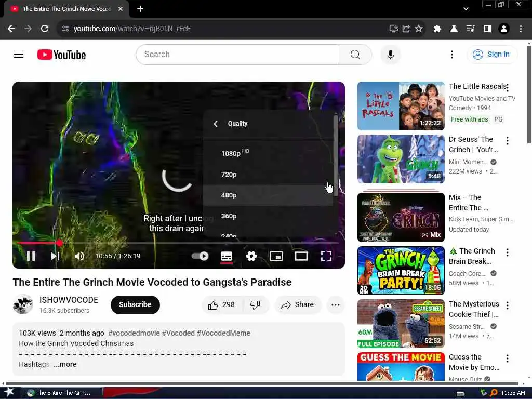The height and width of the screenshot is (399, 532).
Task: Click the Sign in button
Action: coord(492,54)
